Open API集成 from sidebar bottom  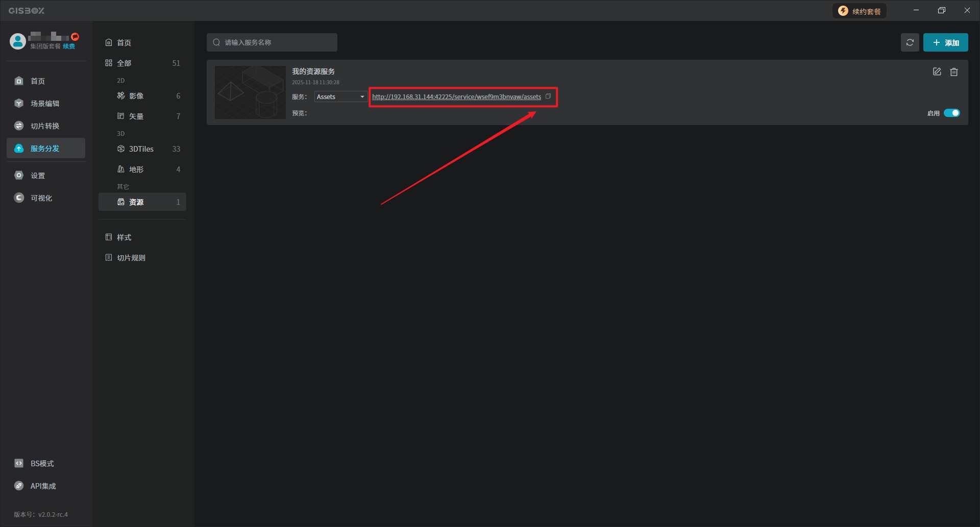43,486
